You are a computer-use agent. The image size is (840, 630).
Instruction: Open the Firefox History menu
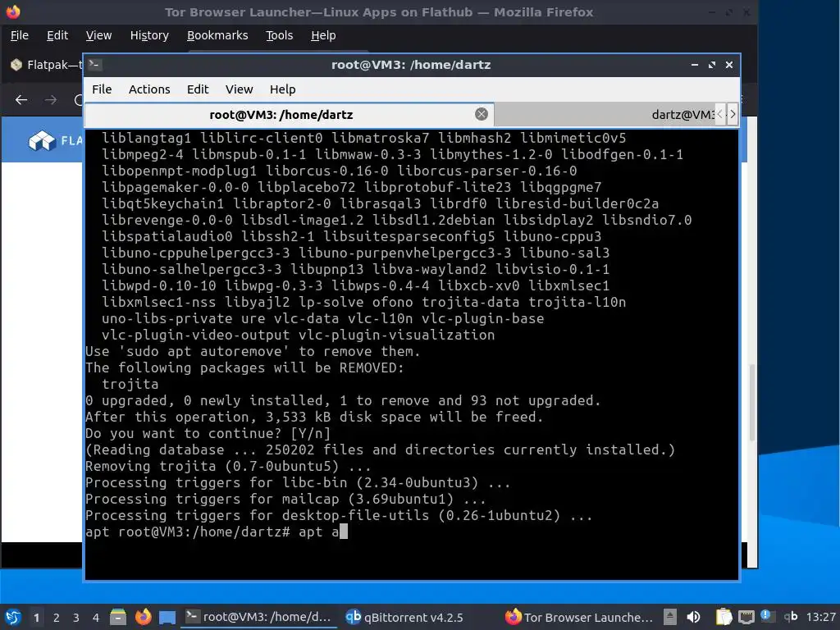coord(149,35)
